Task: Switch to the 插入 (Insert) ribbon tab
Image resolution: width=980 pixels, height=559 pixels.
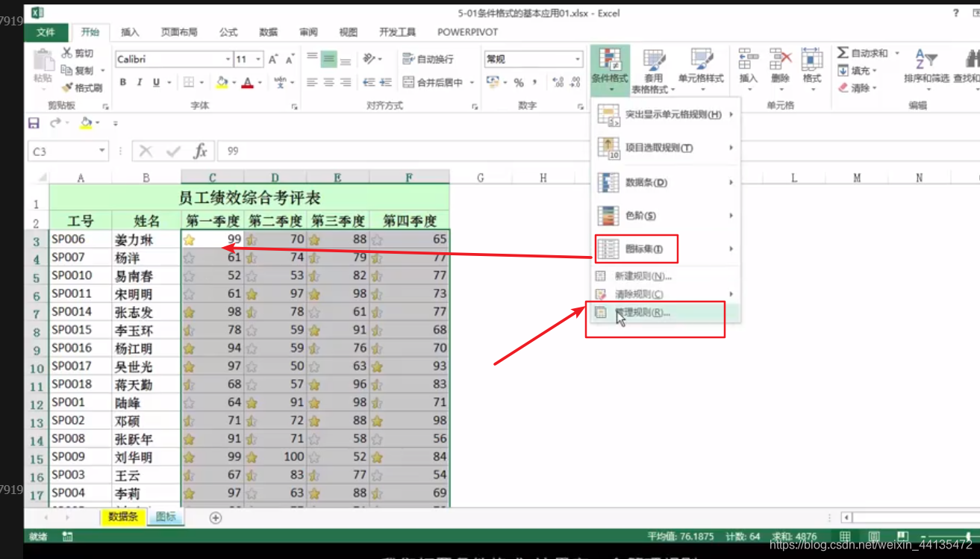Action: 132,32
